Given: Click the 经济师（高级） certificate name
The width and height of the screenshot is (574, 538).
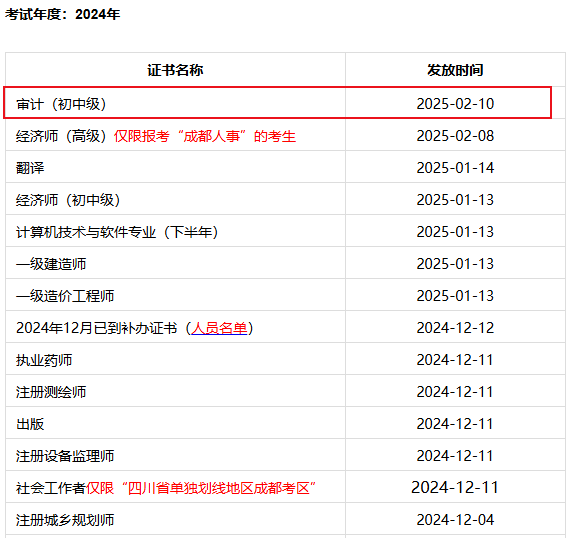Looking at the screenshot, I should pos(61,136).
